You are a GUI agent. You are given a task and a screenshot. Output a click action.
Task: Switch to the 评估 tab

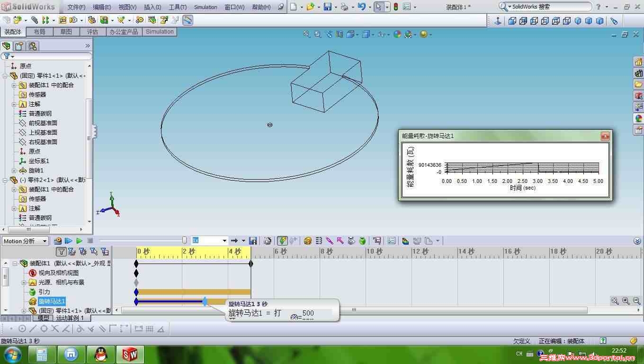click(92, 32)
